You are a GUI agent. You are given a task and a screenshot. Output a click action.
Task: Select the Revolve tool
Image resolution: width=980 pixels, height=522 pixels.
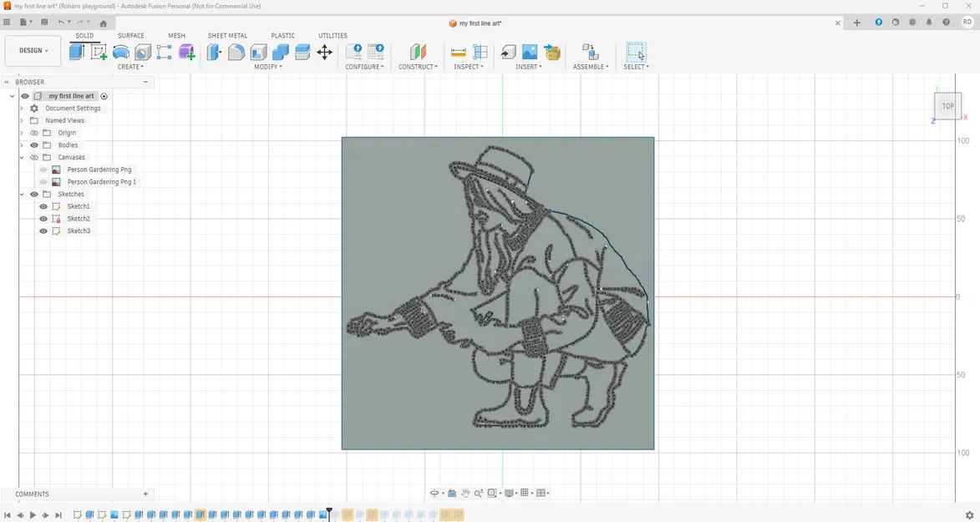click(x=121, y=52)
